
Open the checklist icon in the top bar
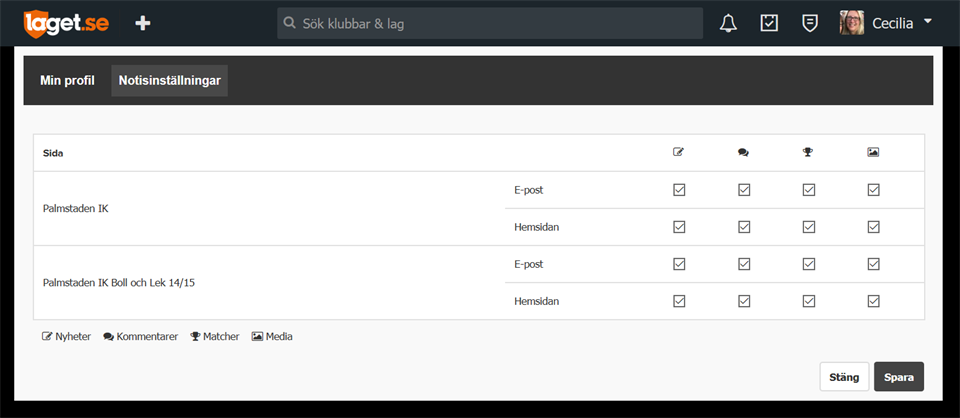[769, 23]
